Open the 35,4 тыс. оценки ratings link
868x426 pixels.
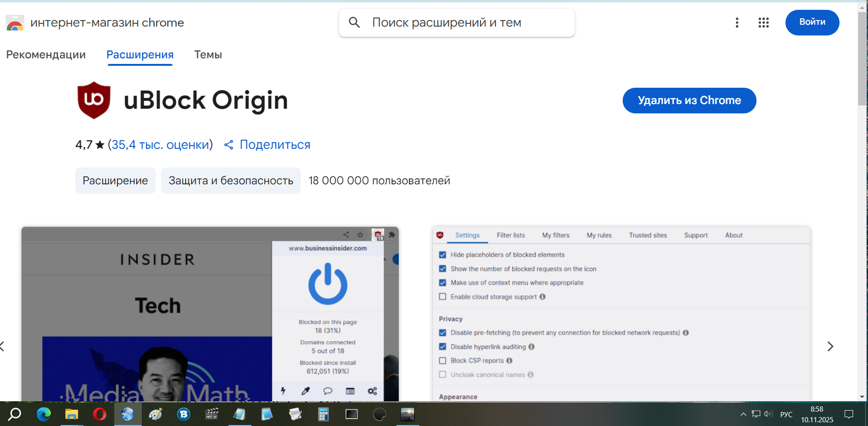[160, 145]
